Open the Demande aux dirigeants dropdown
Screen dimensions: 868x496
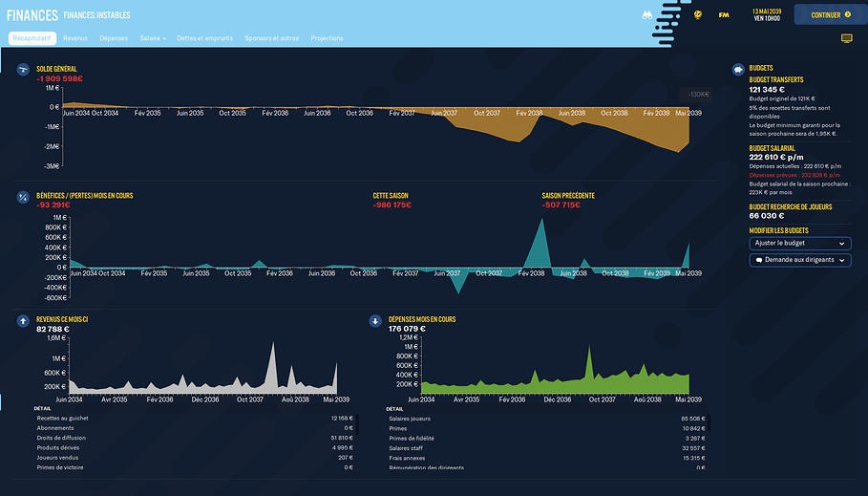[x=799, y=260]
